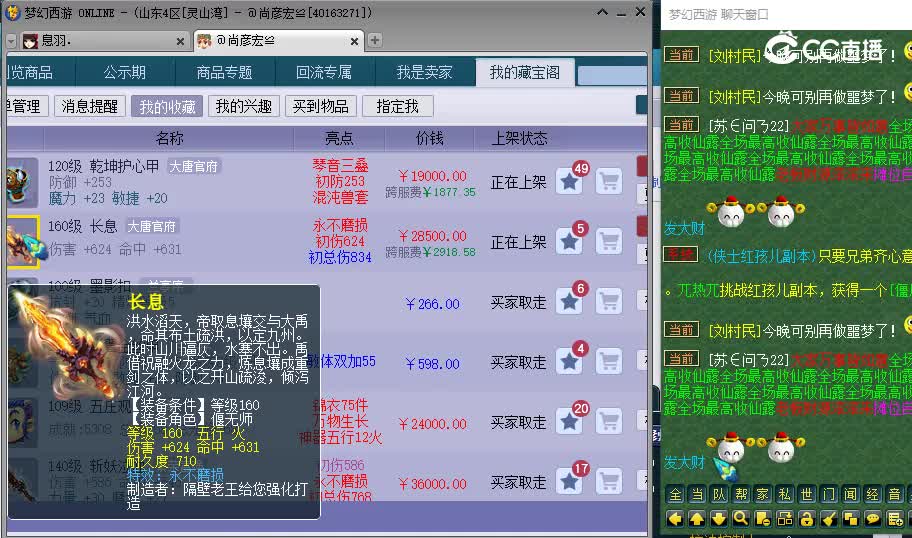Image resolution: width=912 pixels, height=538 pixels.
Task: Open the 我的兴趣 section
Action: pos(244,106)
